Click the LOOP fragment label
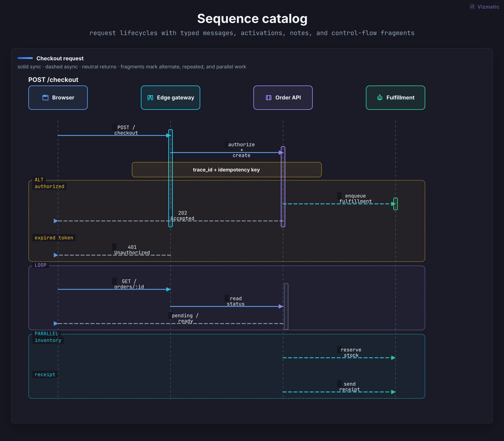The width and height of the screenshot is (504, 441). 40,265
